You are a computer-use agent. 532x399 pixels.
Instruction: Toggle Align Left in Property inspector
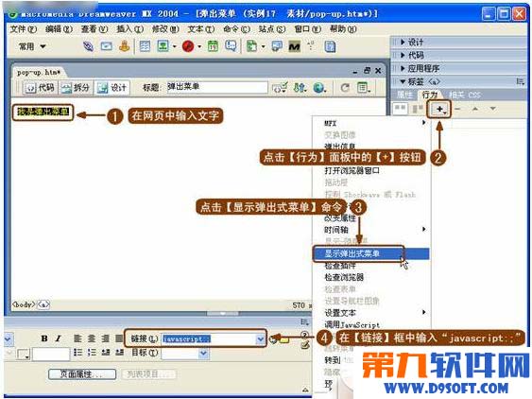(77, 338)
